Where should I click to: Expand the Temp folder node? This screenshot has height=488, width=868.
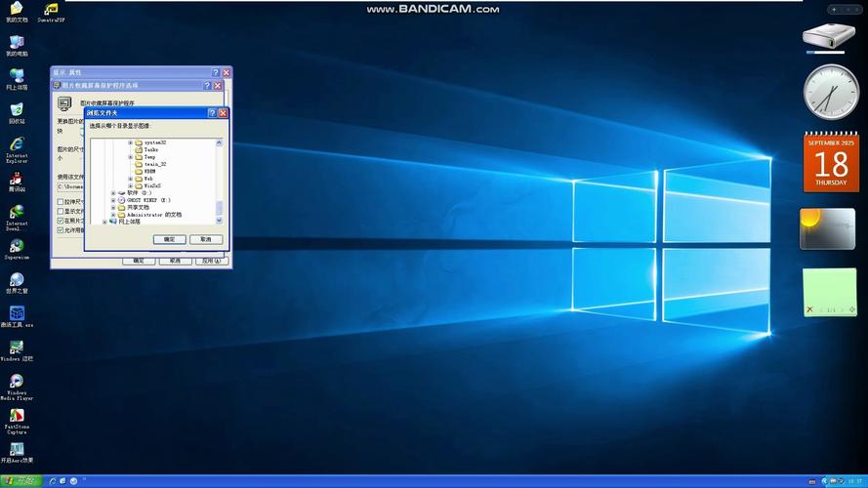[131, 157]
